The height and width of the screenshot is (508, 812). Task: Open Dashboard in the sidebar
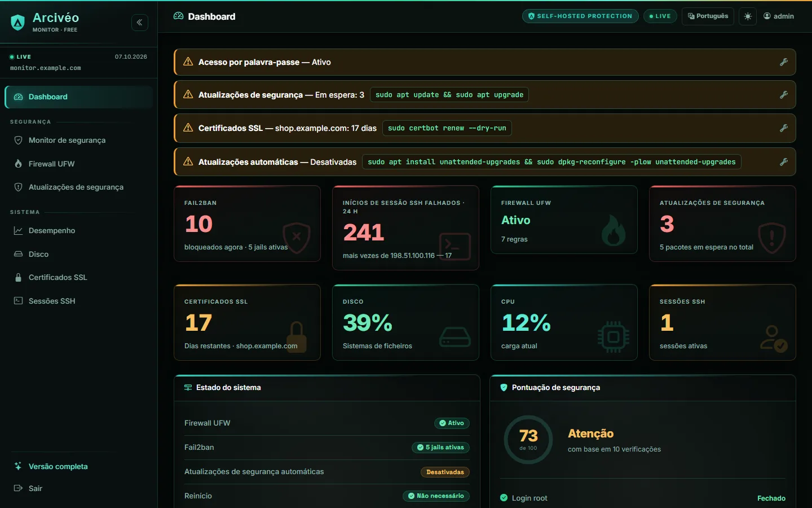point(79,97)
